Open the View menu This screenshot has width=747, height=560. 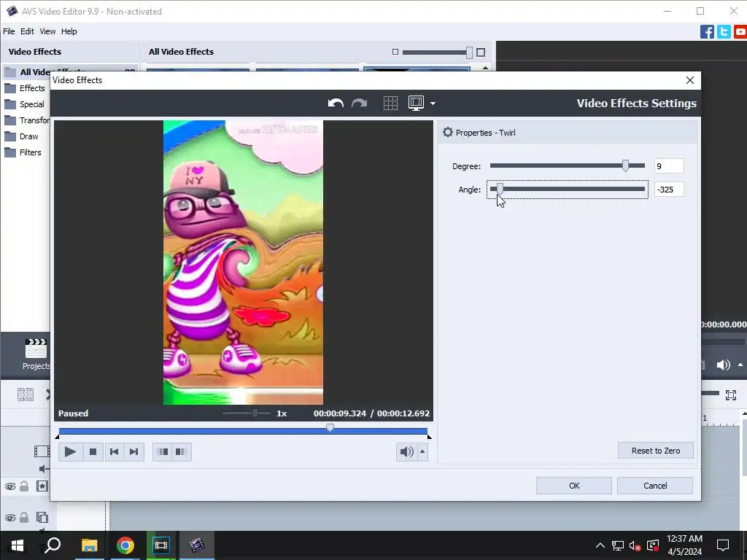[47, 31]
